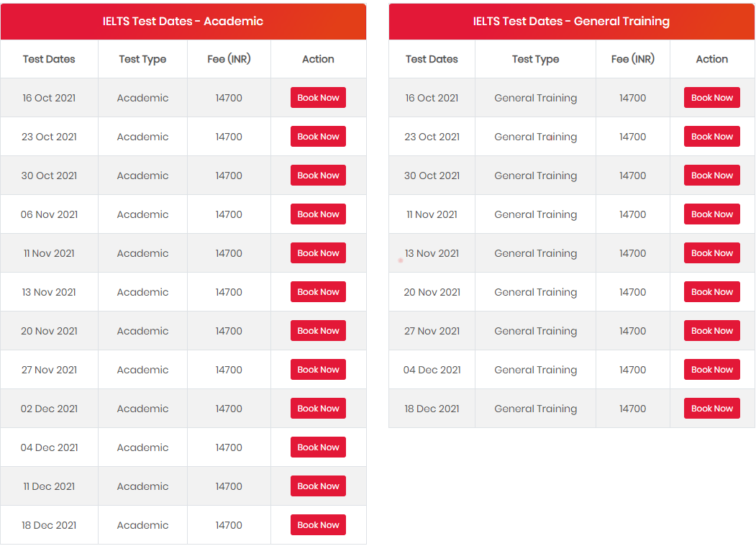This screenshot has width=756, height=546.
Task: Click Book Now for Academic on 02 Dec 2021
Action: (x=318, y=408)
